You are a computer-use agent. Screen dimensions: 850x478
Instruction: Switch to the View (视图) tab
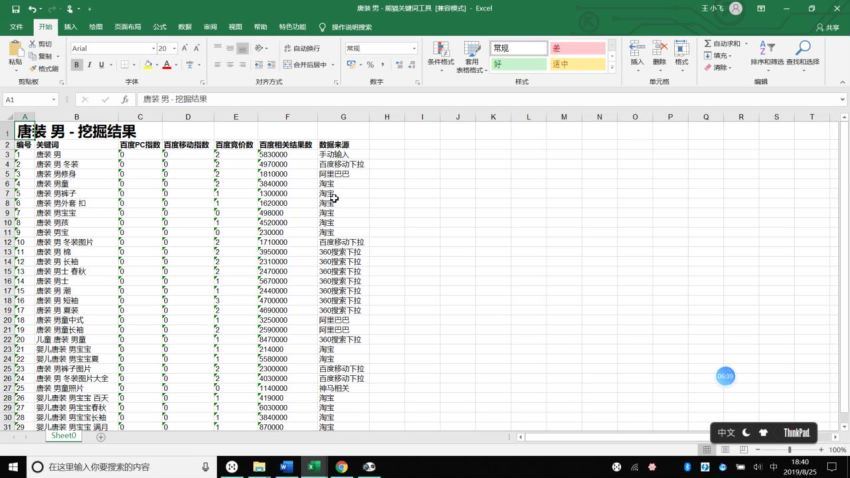pos(235,27)
